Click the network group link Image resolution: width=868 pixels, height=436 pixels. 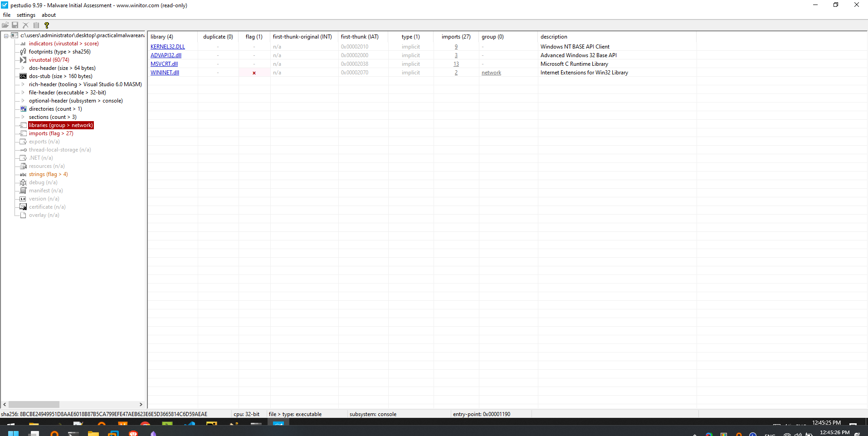491,73
